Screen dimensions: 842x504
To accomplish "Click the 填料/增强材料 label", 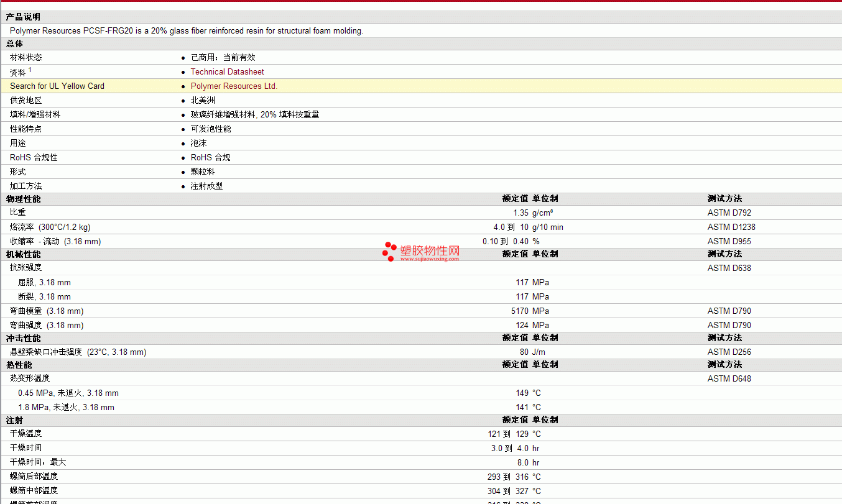I will 35,114.
